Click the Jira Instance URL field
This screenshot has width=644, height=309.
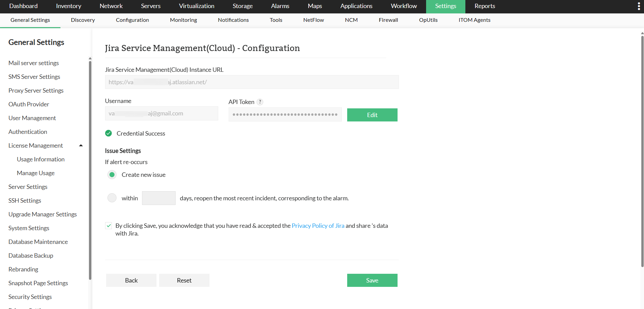pos(252,82)
